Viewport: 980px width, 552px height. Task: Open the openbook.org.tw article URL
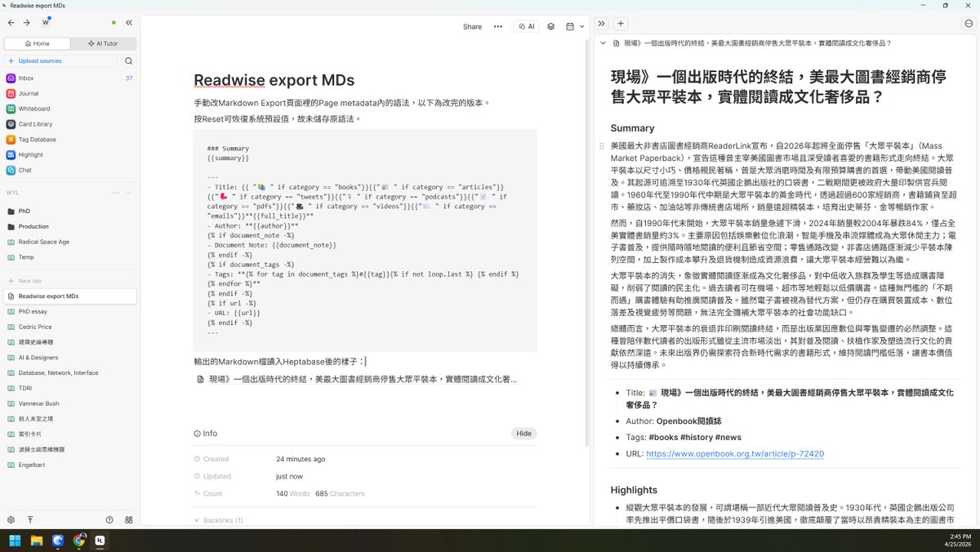735,453
